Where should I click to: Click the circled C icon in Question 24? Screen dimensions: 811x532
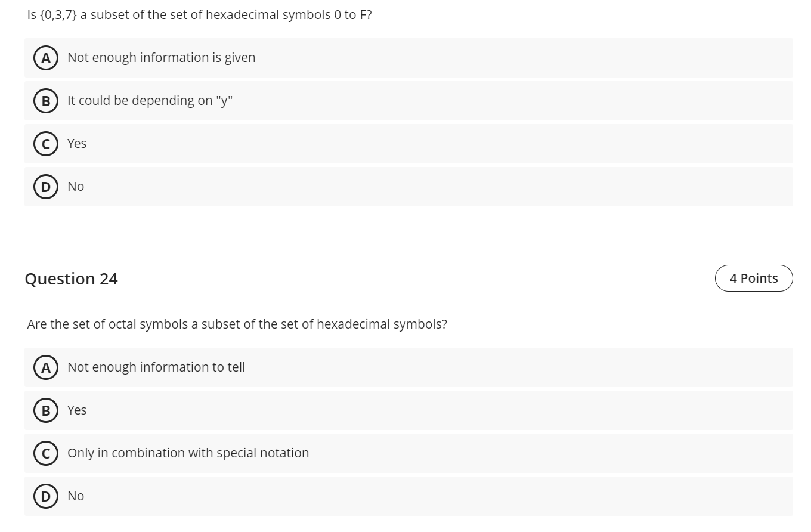46,453
